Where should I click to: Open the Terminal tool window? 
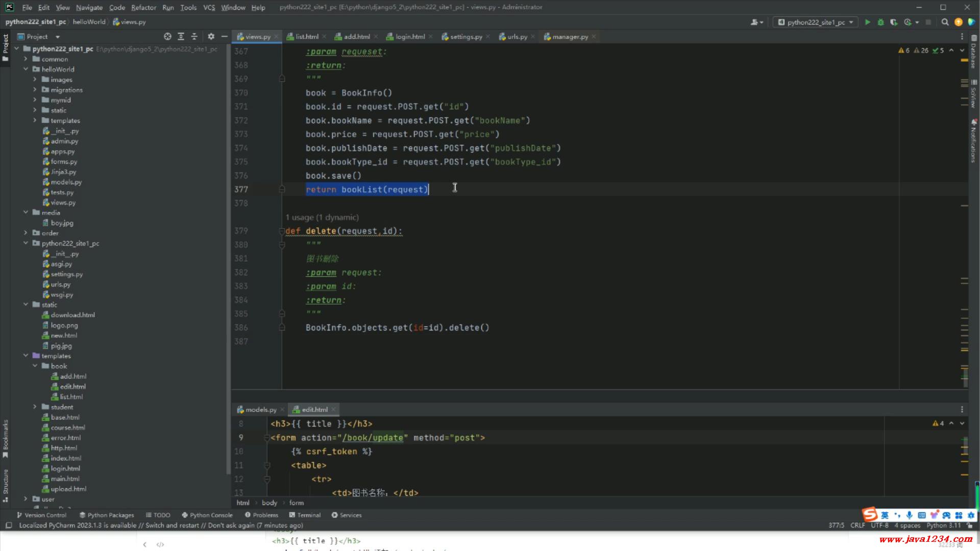(305, 515)
